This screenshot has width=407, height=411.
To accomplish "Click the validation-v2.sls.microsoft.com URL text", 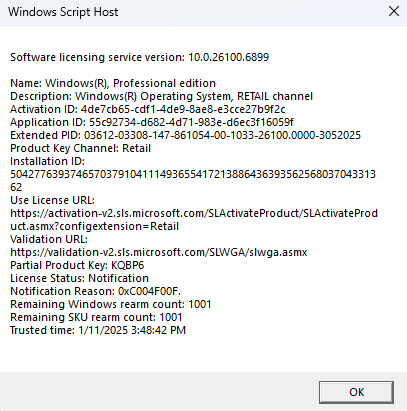I will pos(159,252).
